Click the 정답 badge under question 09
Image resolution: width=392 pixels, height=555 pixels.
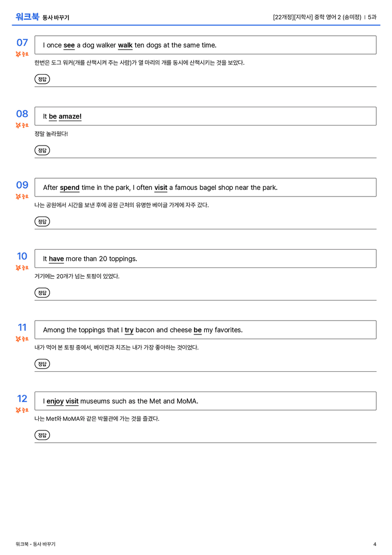[42, 221]
